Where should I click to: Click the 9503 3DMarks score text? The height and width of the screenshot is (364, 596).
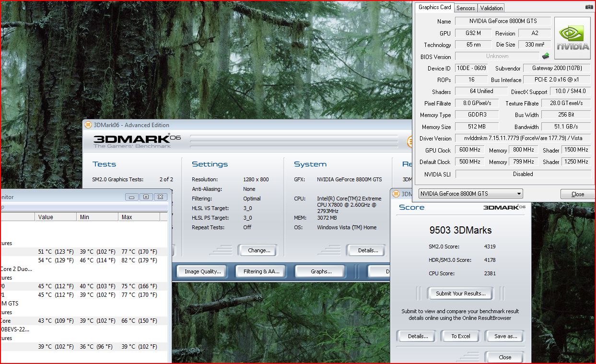(460, 230)
